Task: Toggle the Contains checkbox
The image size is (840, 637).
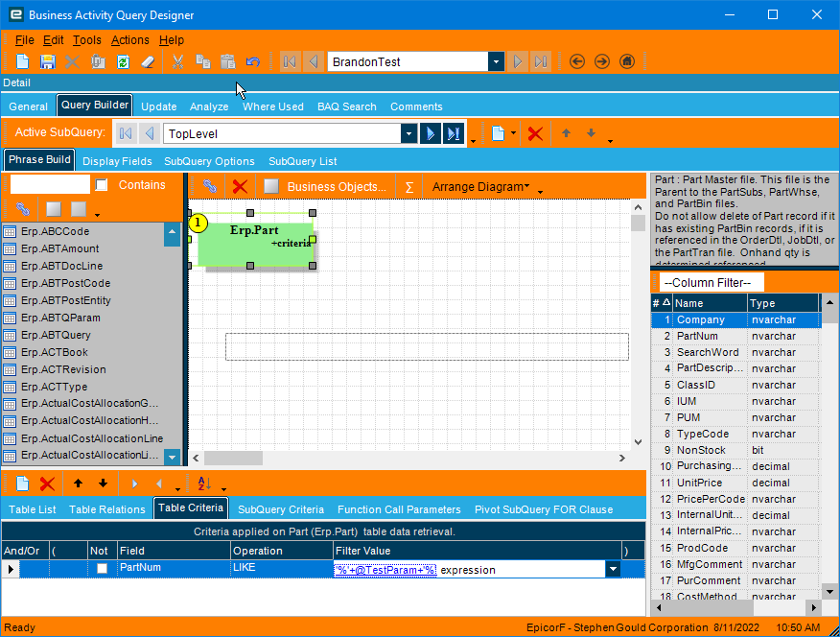Action: point(102,185)
